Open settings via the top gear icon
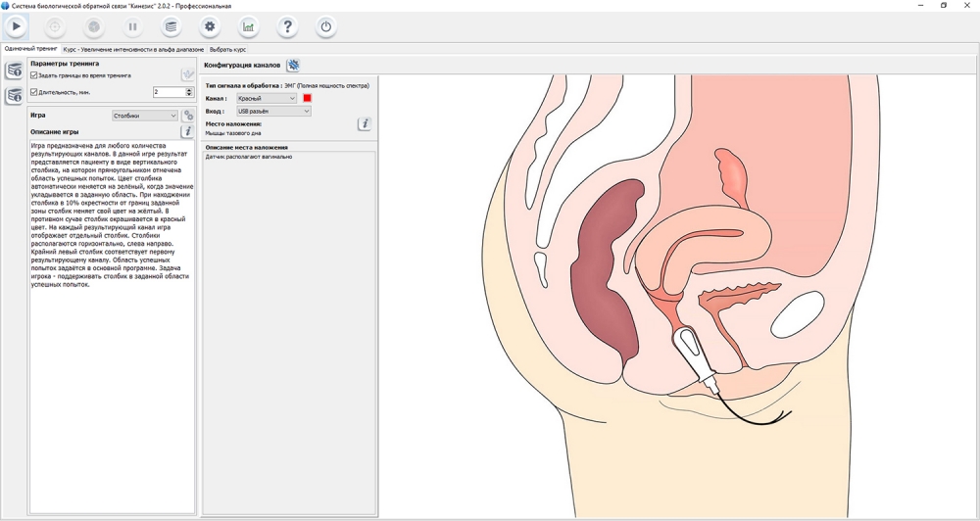Image resolution: width=980 pixels, height=521 pixels. (209, 26)
